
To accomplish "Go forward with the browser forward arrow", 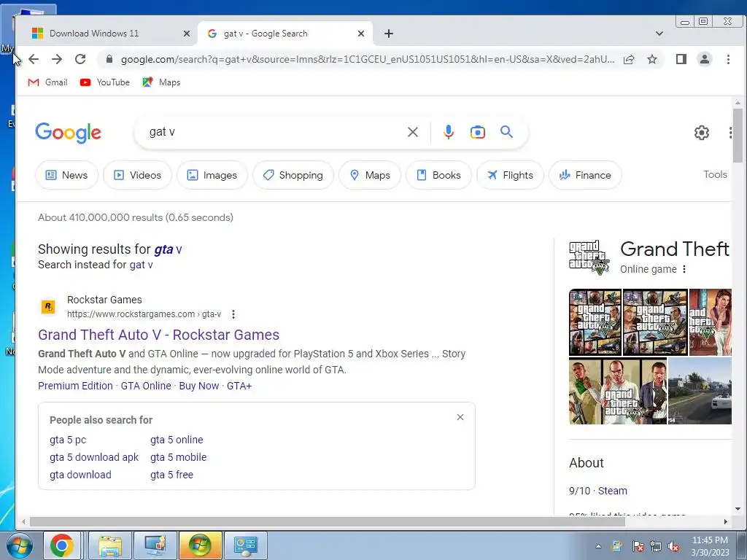I will 57,59.
